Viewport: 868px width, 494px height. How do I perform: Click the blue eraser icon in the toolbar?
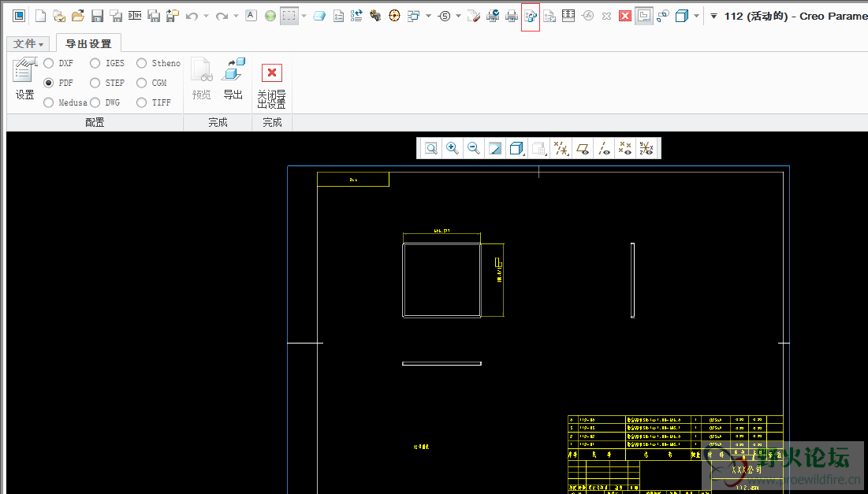(x=319, y=16)
